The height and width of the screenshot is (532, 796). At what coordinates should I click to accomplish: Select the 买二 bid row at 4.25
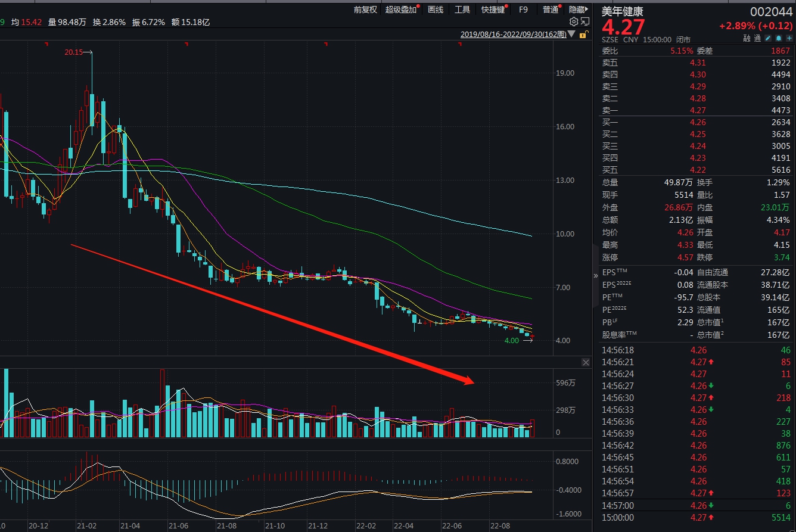click(x=696, y=134)
